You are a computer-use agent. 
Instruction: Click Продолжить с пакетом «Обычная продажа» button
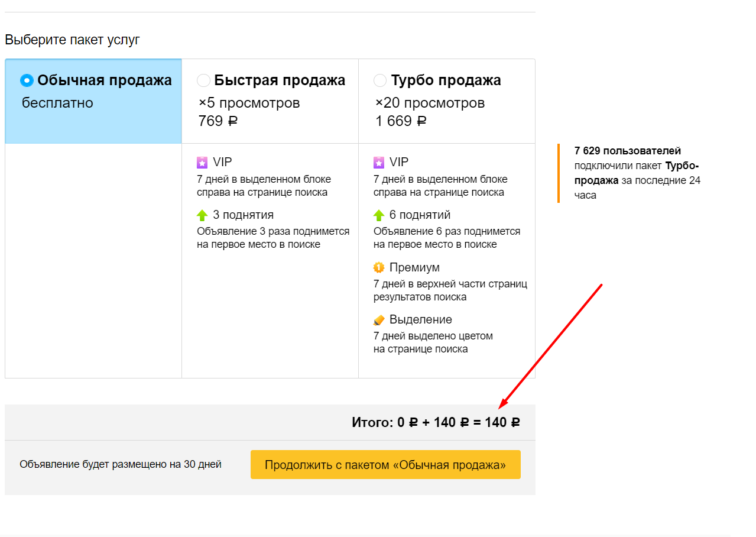(x=385, y=465)
